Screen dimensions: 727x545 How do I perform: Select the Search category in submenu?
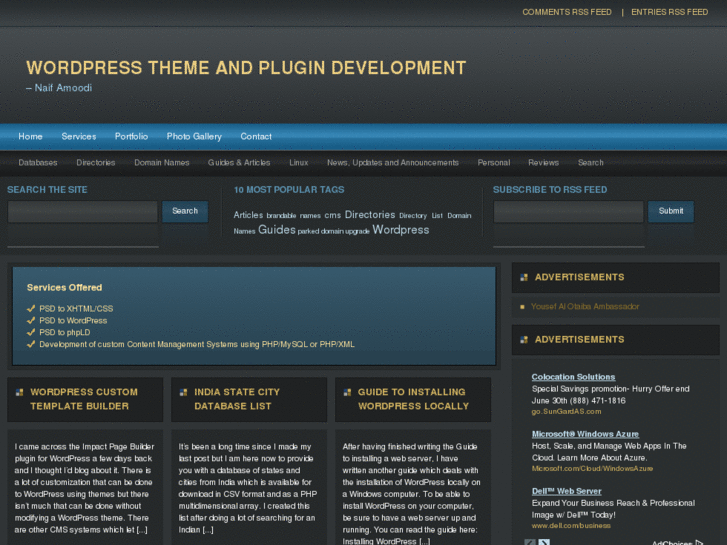pos(591,162)
